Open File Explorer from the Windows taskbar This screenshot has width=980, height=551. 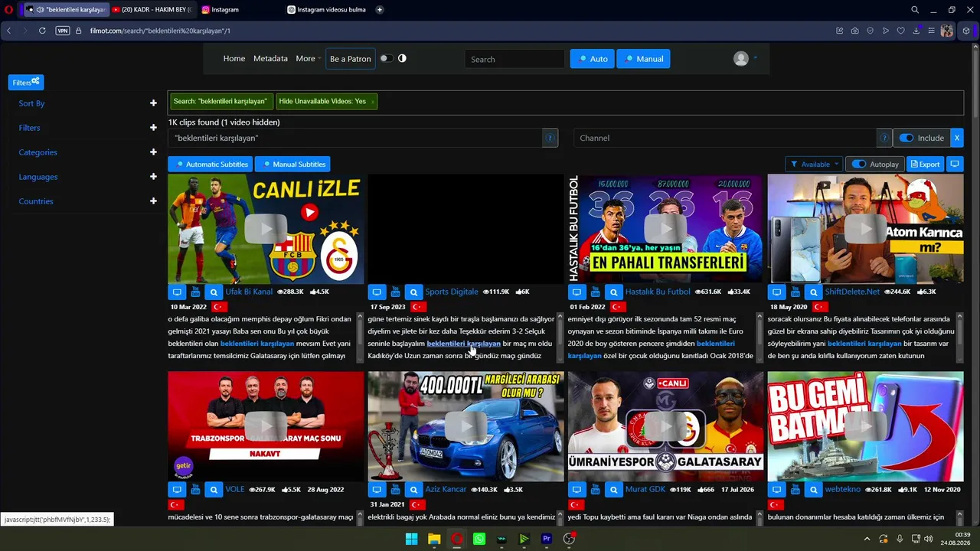click(x=434, y=539)
